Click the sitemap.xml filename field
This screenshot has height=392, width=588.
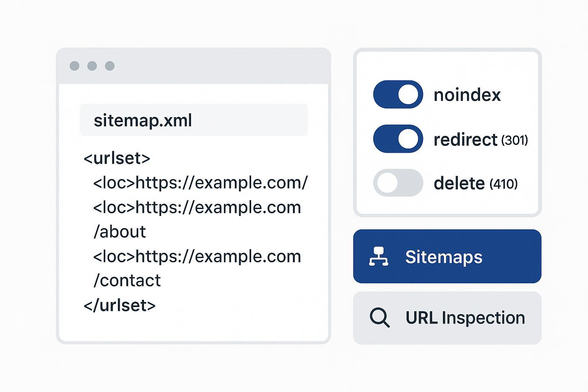pyautogui.click(x=193, y=120)
